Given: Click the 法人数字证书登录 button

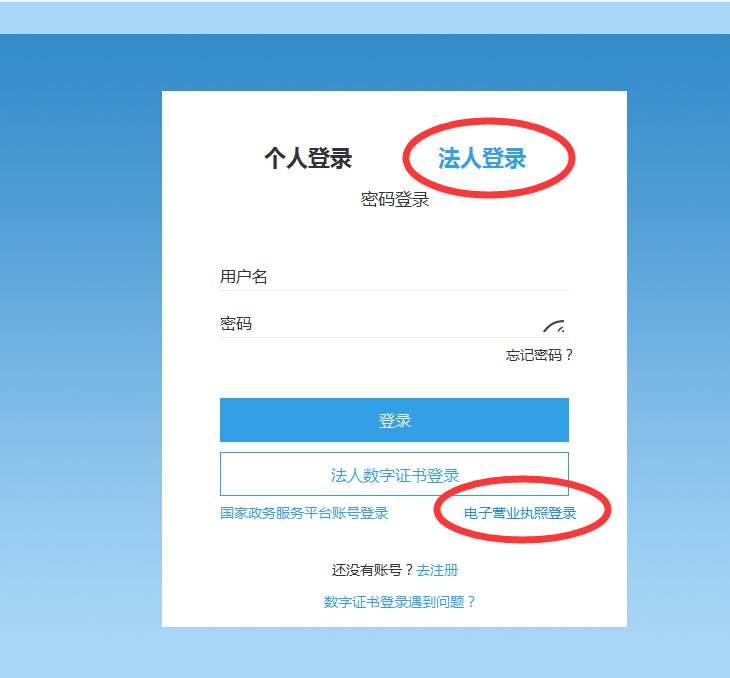Looking at the screenshot, I should coord(394,474).
